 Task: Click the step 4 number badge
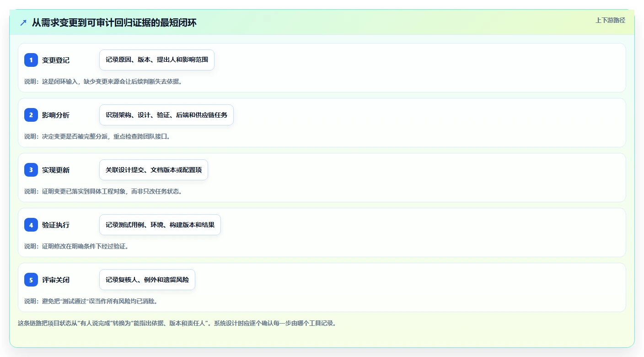pos(31,225)
